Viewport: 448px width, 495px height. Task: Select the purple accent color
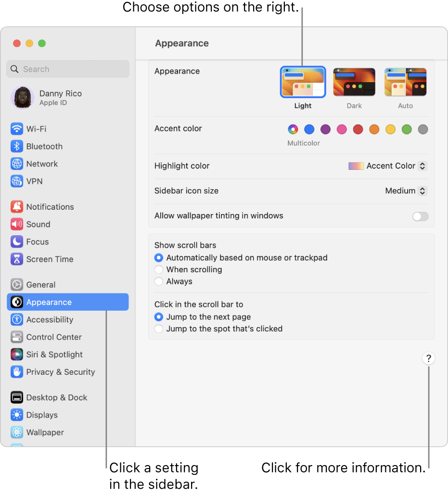tap(325, 129)
